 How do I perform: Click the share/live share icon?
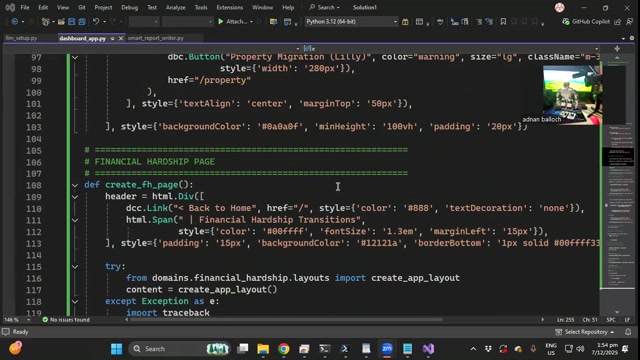coord(618,22)
